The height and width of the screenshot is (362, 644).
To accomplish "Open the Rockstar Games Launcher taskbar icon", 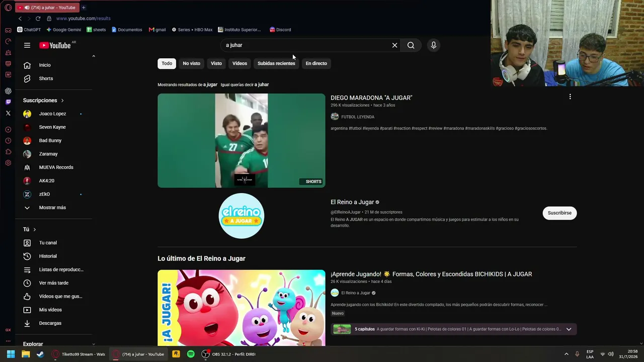I will pyautogui.click(x=176, y=354).
